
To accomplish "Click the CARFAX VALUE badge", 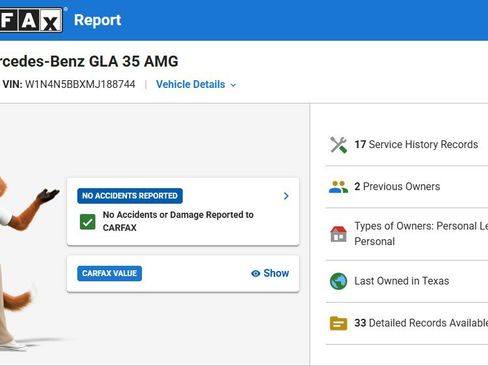I will [x=109, y=273].
